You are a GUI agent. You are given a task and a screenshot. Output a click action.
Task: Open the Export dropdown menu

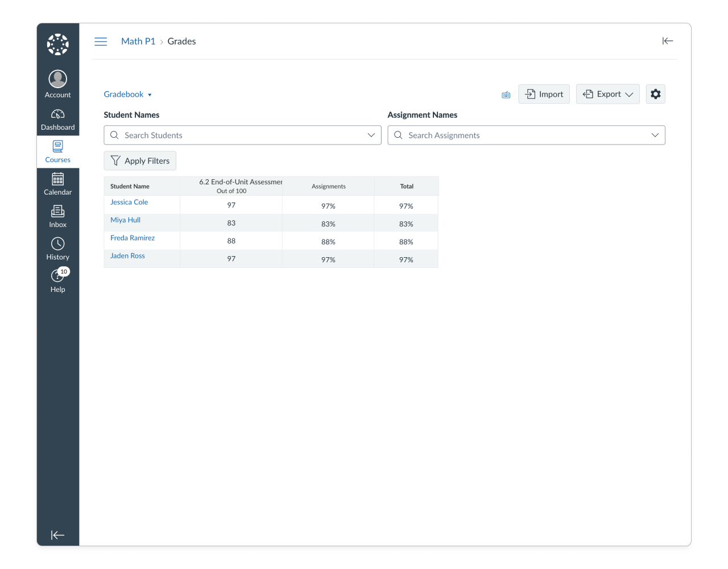click(607, 94)
